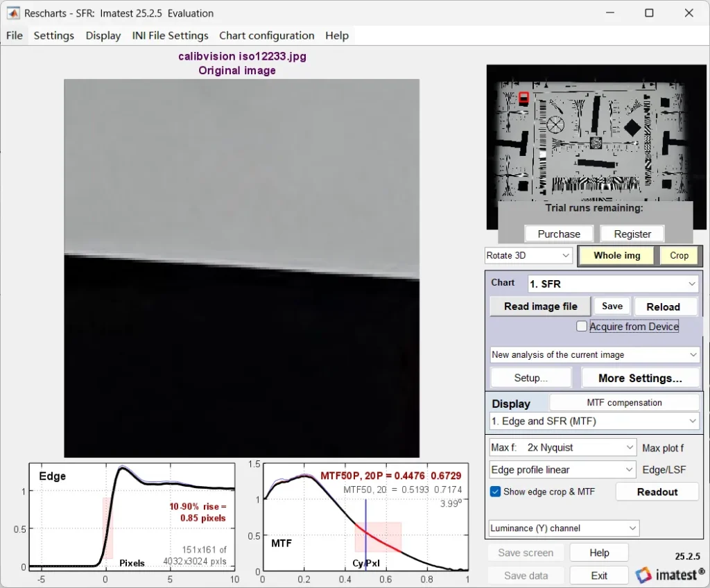Open the Chart 1. SFR dropdown
This screenshot has height=588, width=710.
[613, 284]
